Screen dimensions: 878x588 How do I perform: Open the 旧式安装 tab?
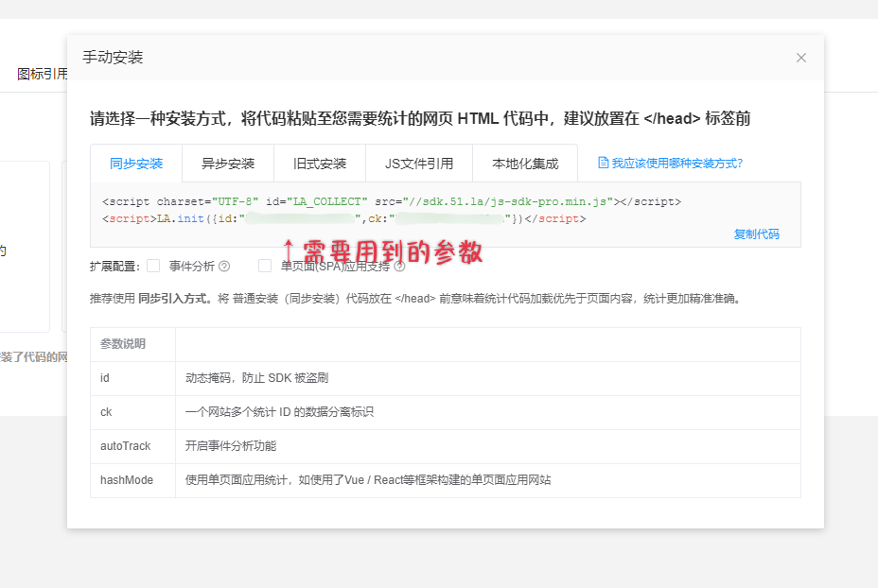pos(320,164)
